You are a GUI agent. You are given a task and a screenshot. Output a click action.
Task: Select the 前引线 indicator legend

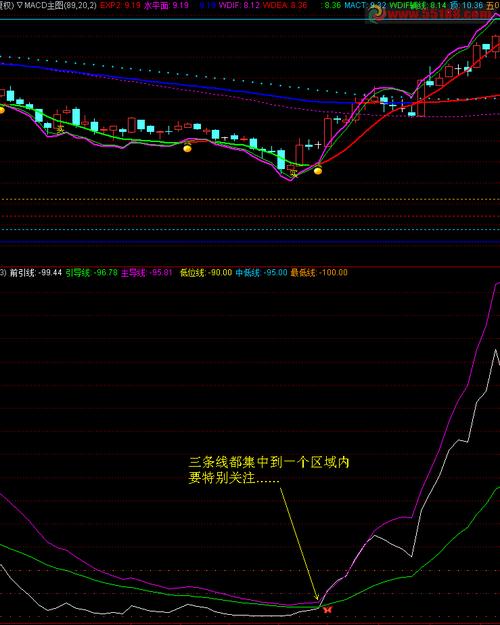[36, 273]
